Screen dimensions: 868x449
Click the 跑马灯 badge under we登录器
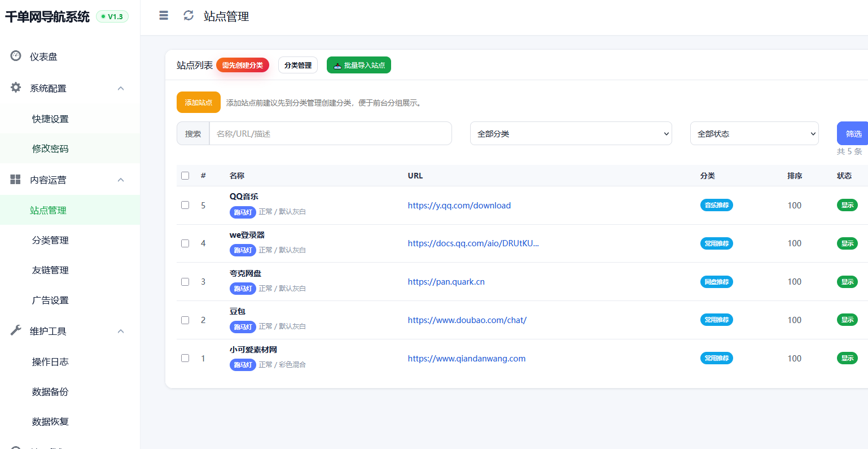click(243, 250)
